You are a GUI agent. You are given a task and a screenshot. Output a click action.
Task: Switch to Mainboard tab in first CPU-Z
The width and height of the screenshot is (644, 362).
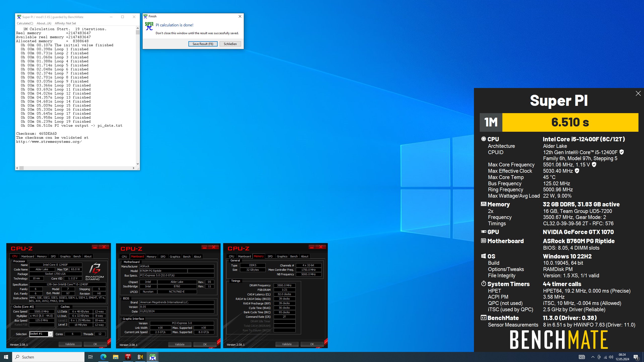28,256
